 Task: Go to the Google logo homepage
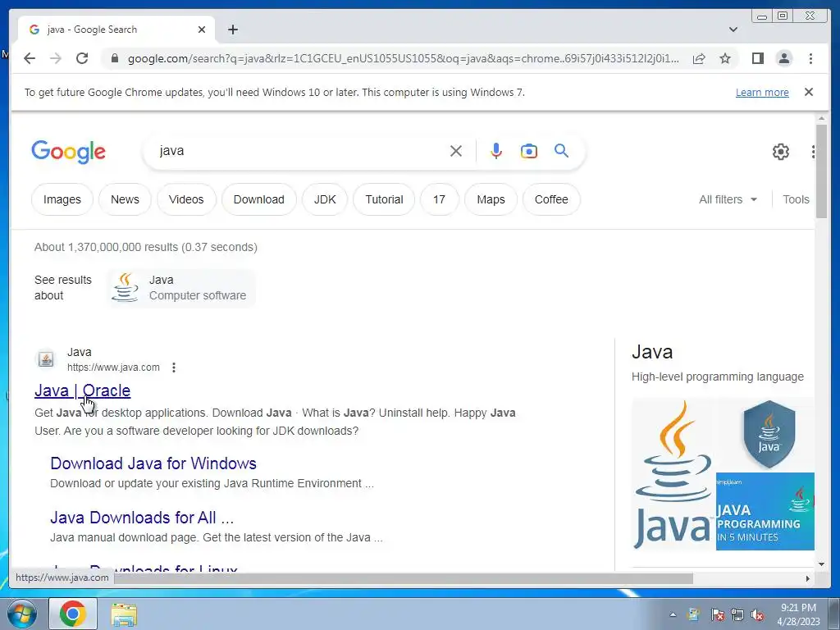pos(69,152)
